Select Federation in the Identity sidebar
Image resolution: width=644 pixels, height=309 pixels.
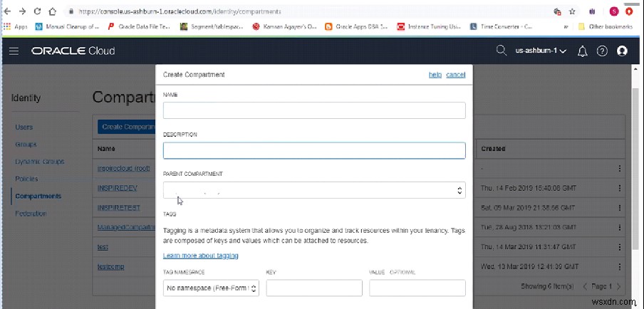pos(31,214)
